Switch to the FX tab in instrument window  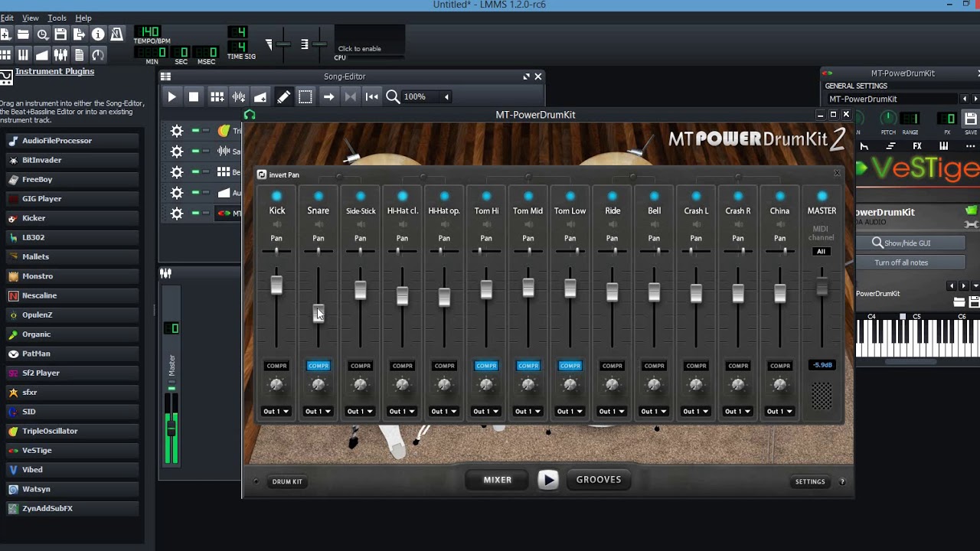tap(917, 146)
